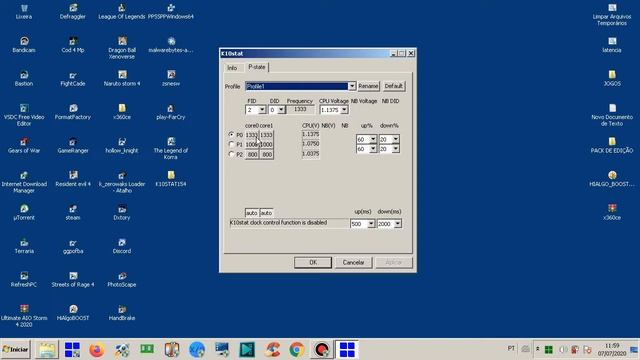Select the HandBrake desktop icon
The image size is (640, 360).
tap(122, 313)
